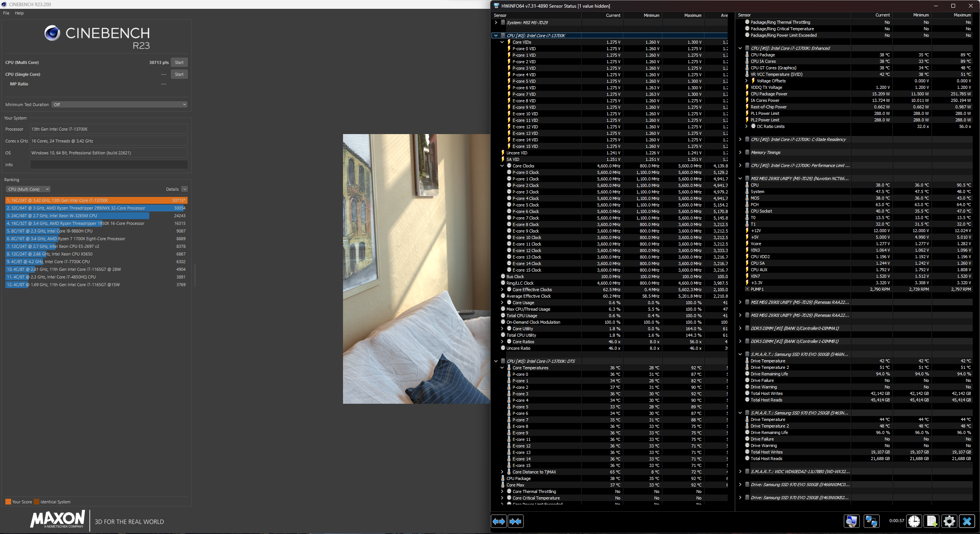Click the thermometer icon beside Core Max row
Screen dimensions: 980x534
tap(503, 485)
